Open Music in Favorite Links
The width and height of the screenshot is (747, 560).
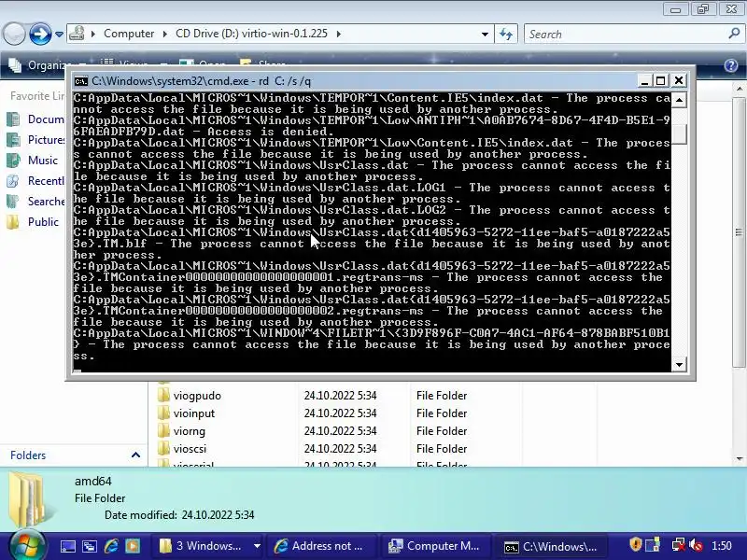click(x=42, y=160)
